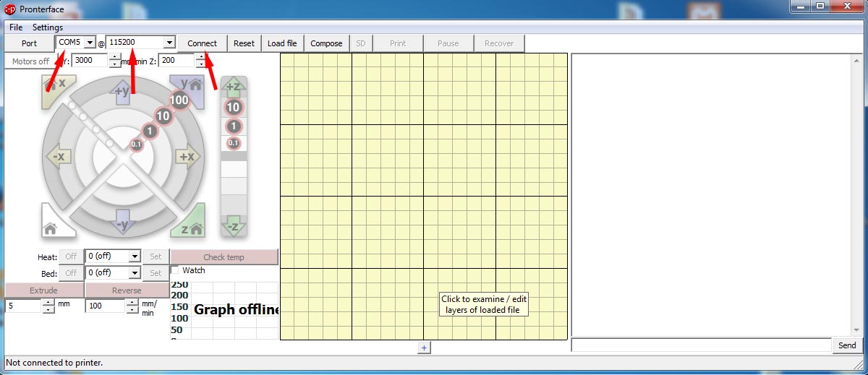
Task: Select the 1 mm Z jog step
Action: (233, 126)
